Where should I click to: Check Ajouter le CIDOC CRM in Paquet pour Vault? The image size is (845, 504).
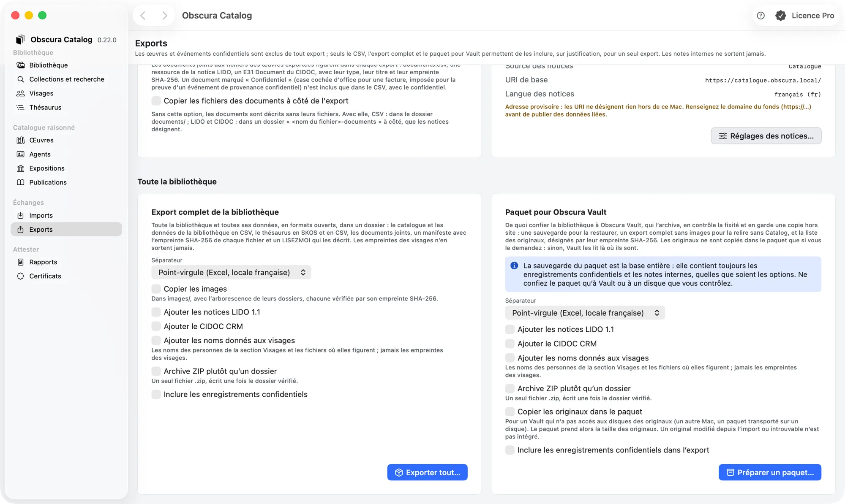tap(510, 344)
